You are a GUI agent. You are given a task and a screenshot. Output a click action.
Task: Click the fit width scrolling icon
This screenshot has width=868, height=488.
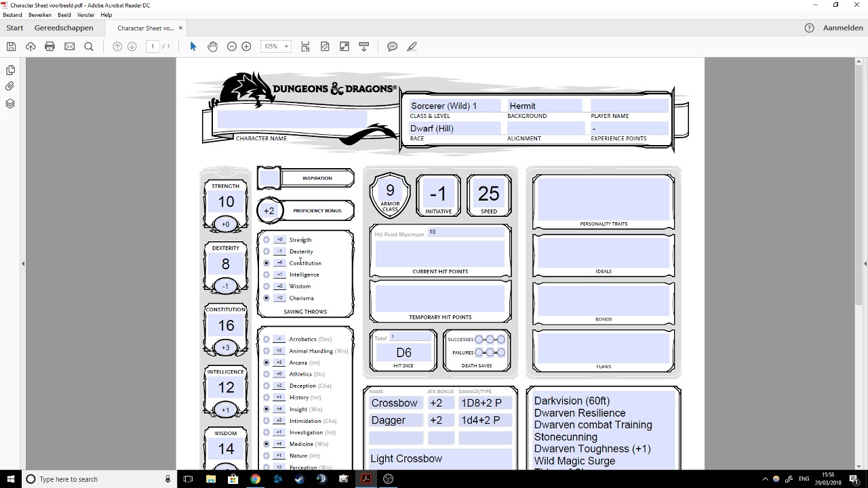tap(305, 46)
